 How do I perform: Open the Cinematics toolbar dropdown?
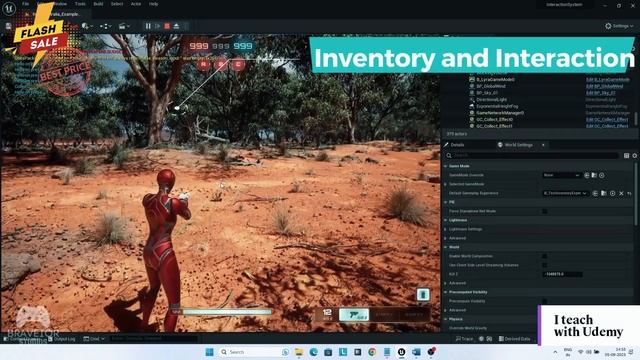pyautogui.click(x=124, y=26)
